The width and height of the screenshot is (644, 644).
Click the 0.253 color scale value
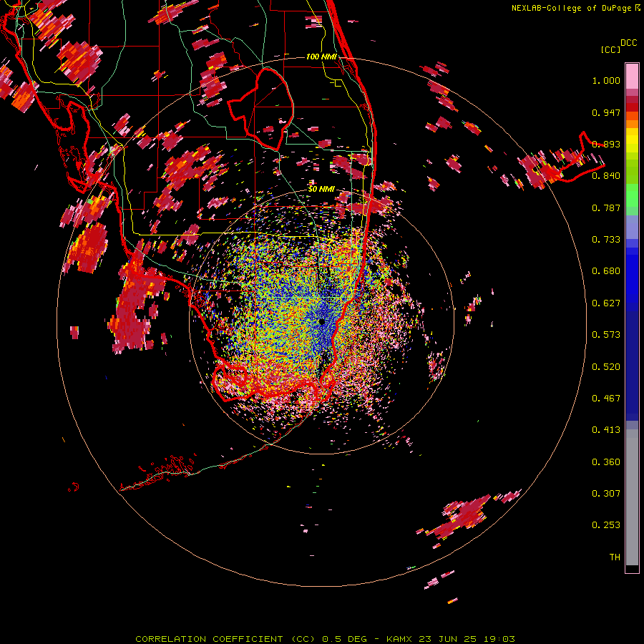pyautogui.click(x=606, y=525)
